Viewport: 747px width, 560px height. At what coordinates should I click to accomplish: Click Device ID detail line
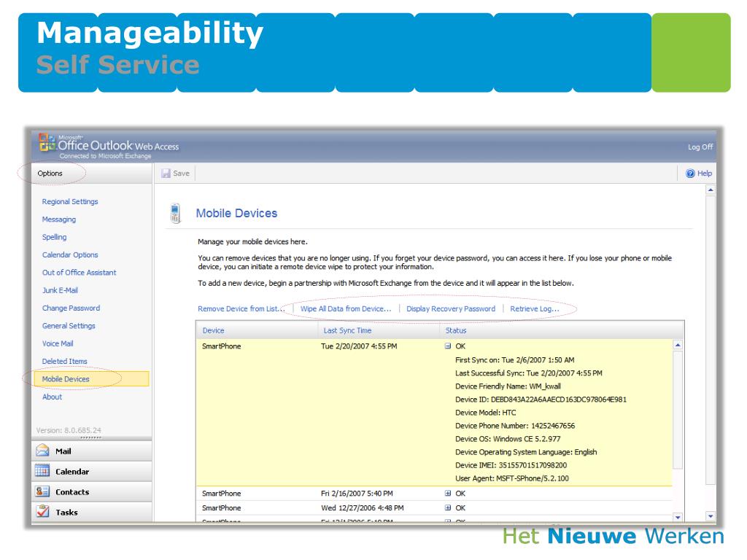click(x=541, y=400)
